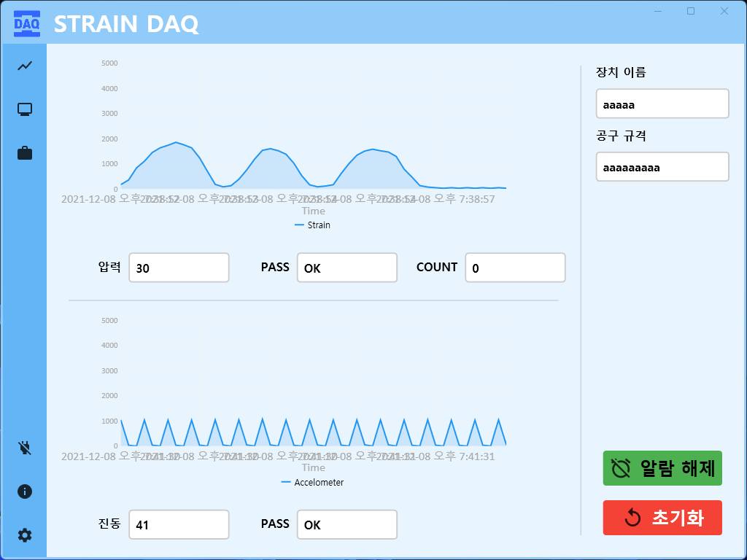The width and height of the screenshot is (747, 560).
Task: Click the first strain peak on chart
Action: pyautogui.click(x=176, y=142)
